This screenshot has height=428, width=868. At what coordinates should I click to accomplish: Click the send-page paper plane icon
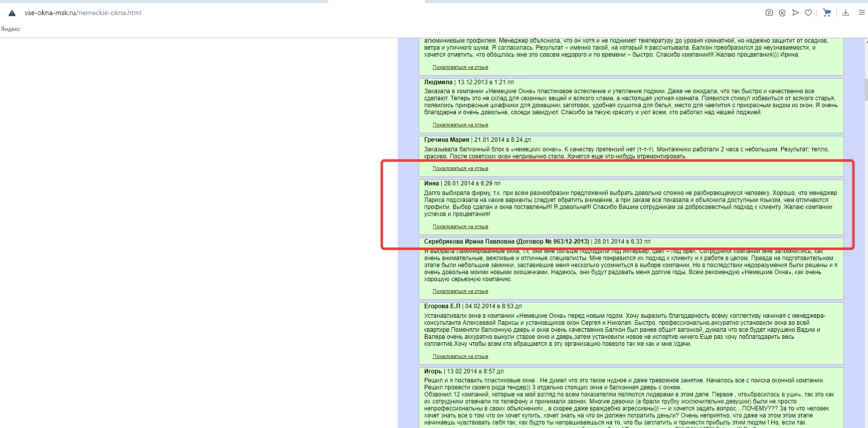(795, 13)
